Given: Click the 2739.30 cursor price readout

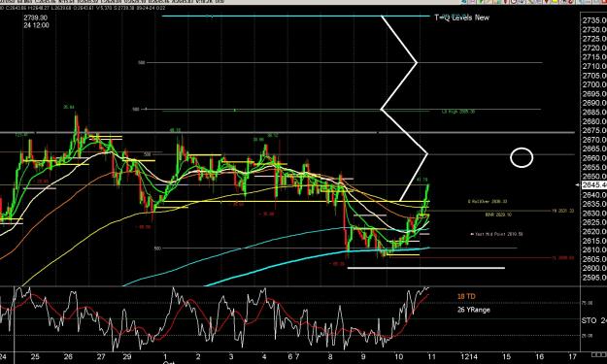Looking at the screenshot, I should (35, 17).
